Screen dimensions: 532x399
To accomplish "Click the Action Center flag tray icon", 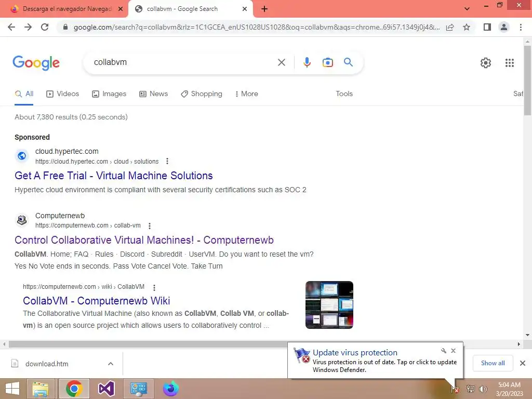I will pyautogui.click(x=455, y=389).
